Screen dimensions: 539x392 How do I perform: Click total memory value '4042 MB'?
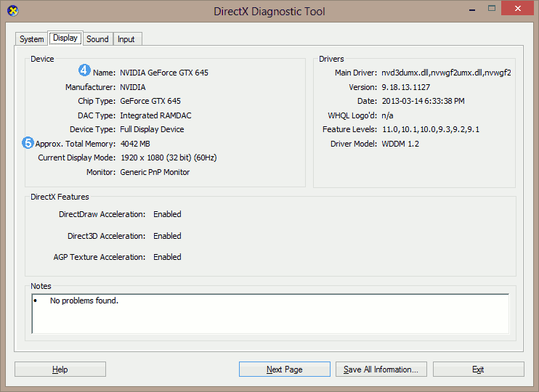tap(135, 144)
